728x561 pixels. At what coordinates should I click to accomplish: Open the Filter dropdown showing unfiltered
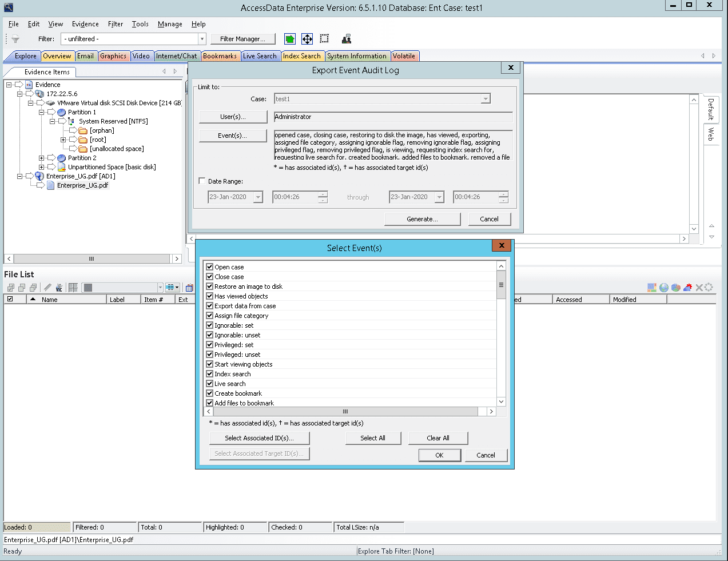click(202, 39)
